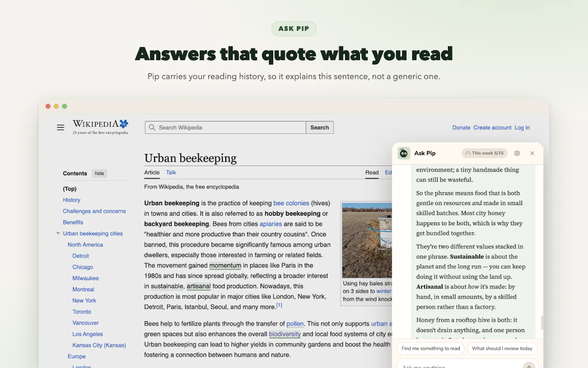Image resolution: width=588 pixels, height=368 pixels.
Task: Go to New York in Contents
Action: click(x=84, y=300)
